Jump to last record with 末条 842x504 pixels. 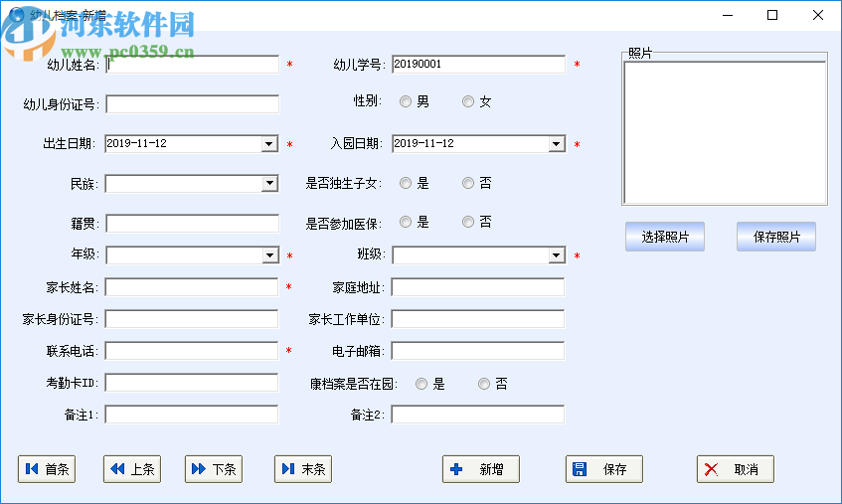pos(303,469)
